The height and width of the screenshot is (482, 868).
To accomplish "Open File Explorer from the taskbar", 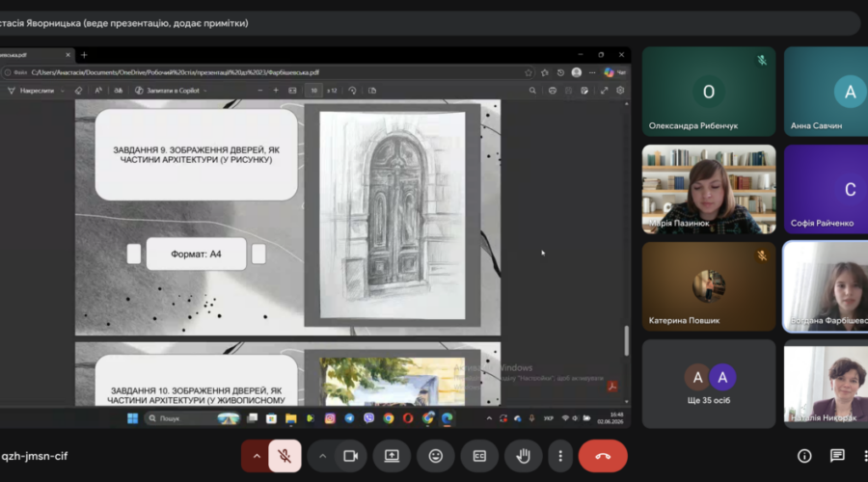I will coord(290,418).
